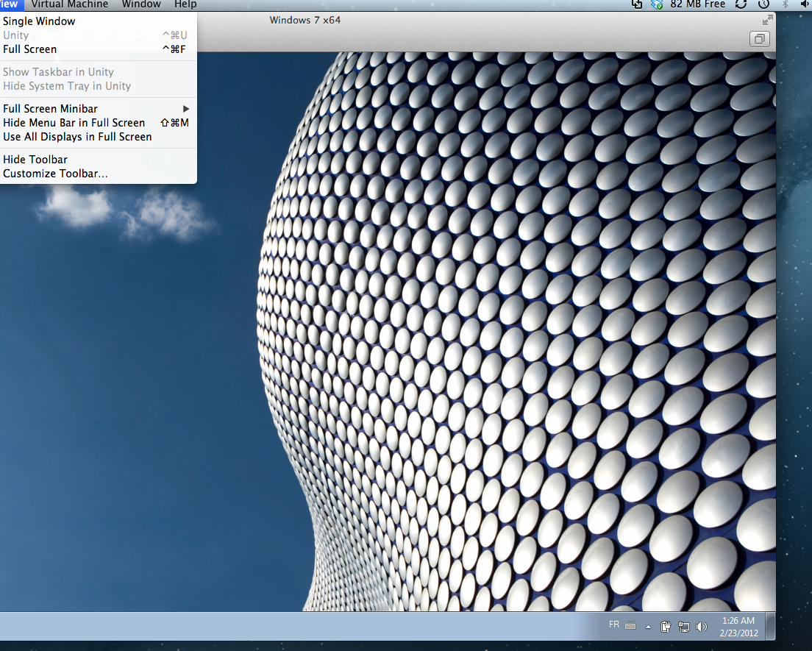Click the sync arrows menu bar icon
Image resolution: width=812 pixels, height=651 pixels.
point(741,4)
